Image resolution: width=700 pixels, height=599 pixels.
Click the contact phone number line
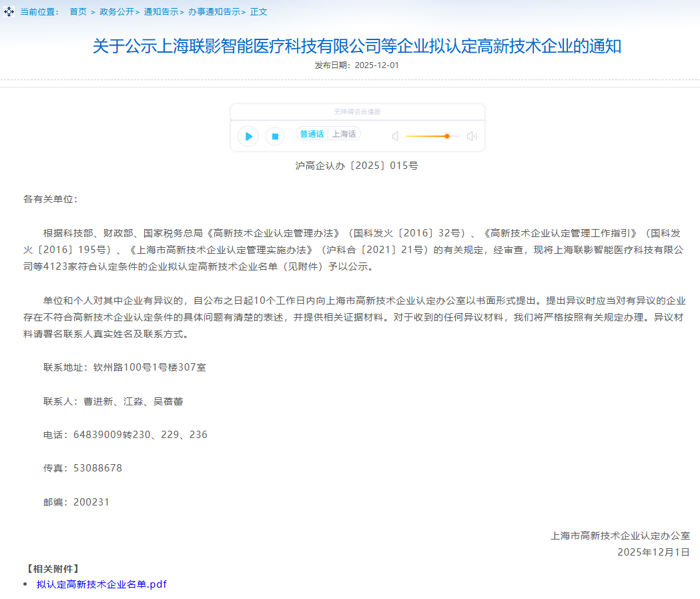click(x=125, y=435)
